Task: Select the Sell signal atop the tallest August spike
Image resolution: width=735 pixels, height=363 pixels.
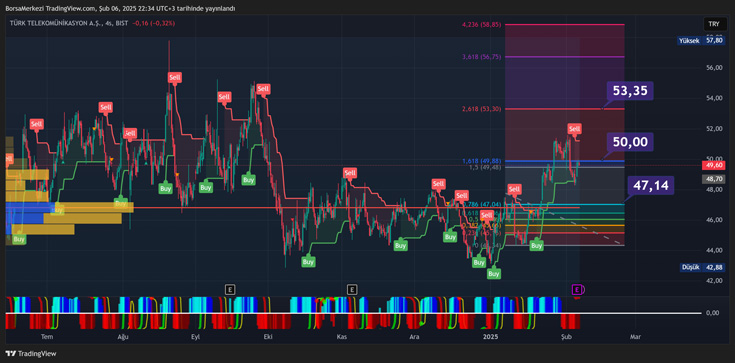Action: coord(175,77)
